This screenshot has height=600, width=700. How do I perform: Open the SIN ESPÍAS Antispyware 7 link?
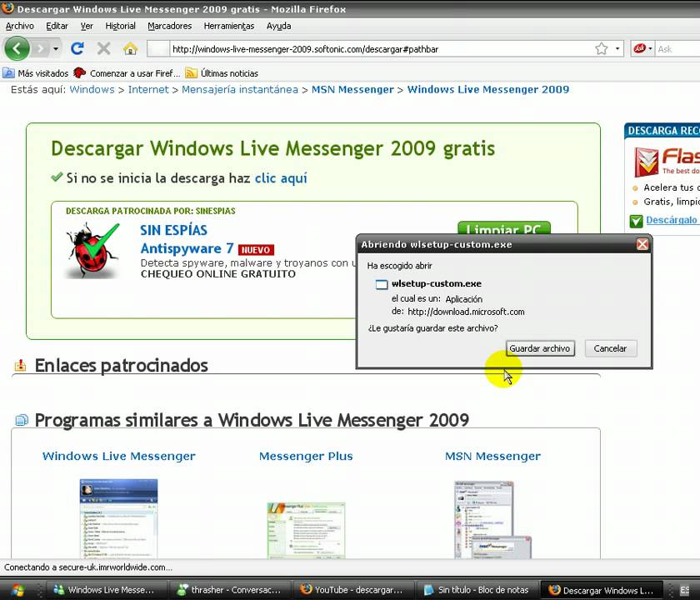pyautogui.click(x=187, y=239)
